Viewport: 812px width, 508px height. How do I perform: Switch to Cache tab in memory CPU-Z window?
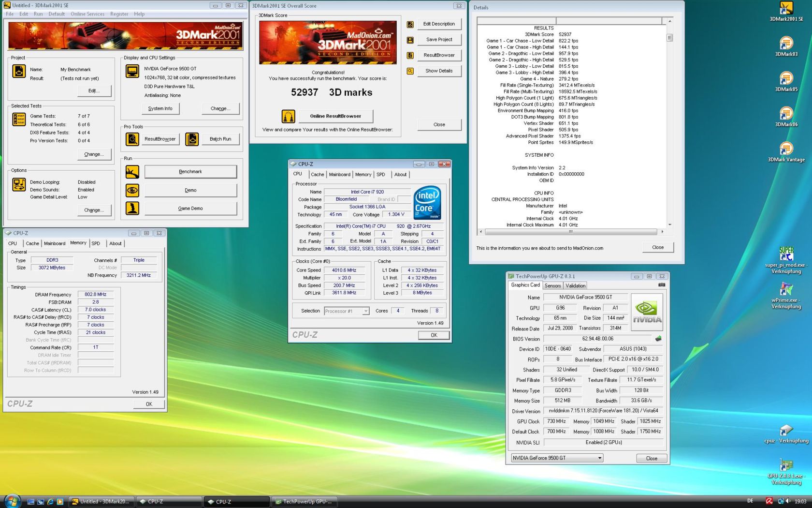click(x=32, y=244)
